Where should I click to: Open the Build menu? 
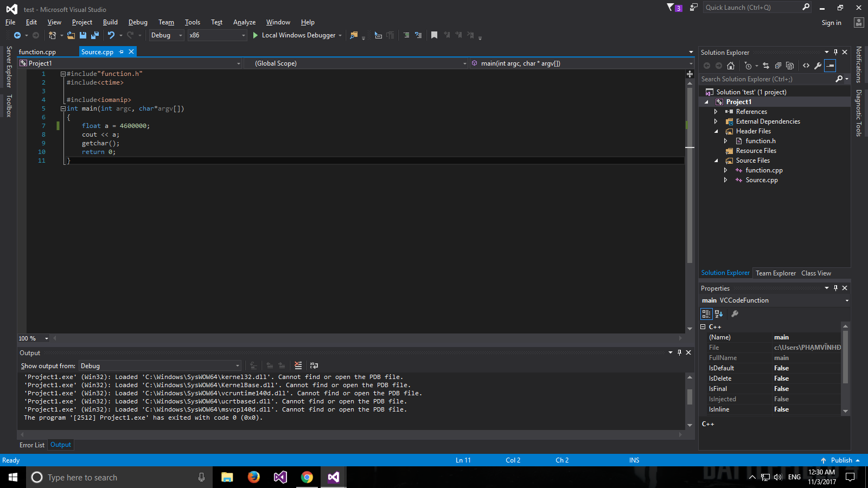[110, 22]
